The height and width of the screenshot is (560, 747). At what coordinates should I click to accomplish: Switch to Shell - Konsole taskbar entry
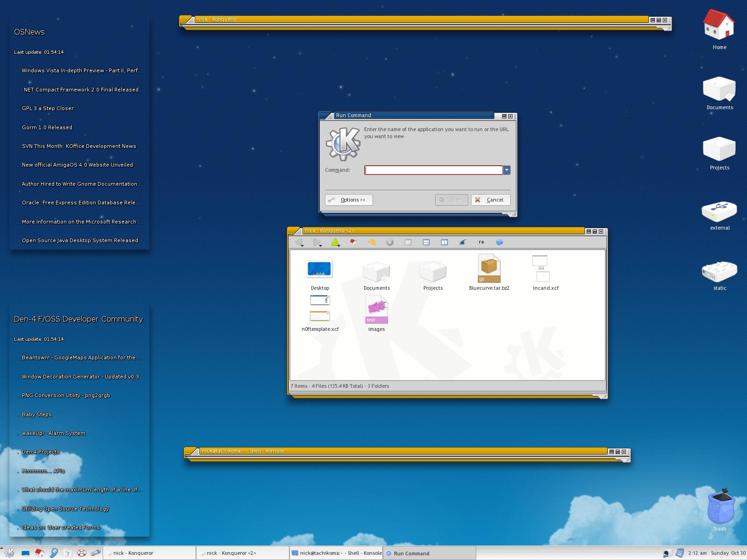336,553
